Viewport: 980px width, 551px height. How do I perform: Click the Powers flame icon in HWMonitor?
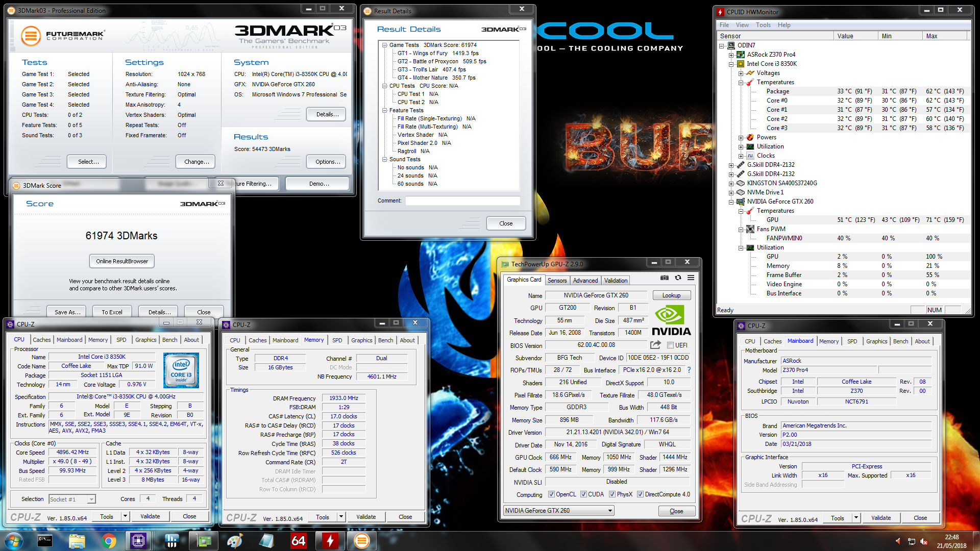click(750, 137)
